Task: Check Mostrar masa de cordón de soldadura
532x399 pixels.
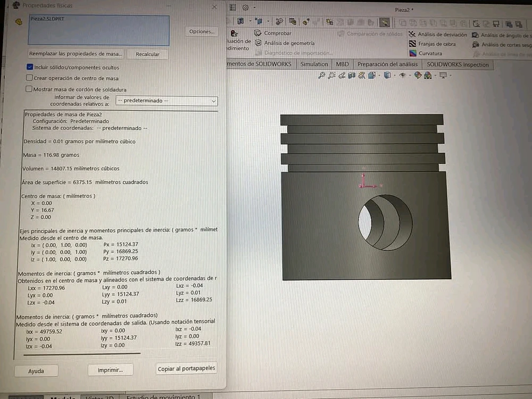Action: (x=30, y=89)
